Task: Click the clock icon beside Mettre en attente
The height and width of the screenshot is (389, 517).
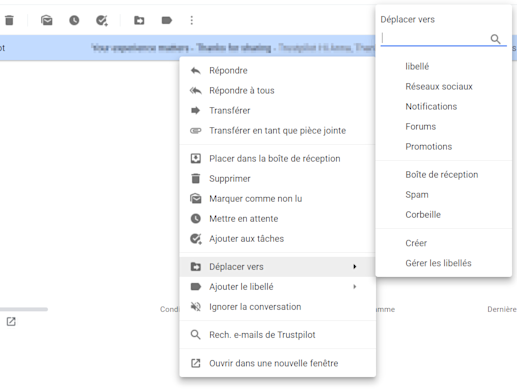Action: 196,219
